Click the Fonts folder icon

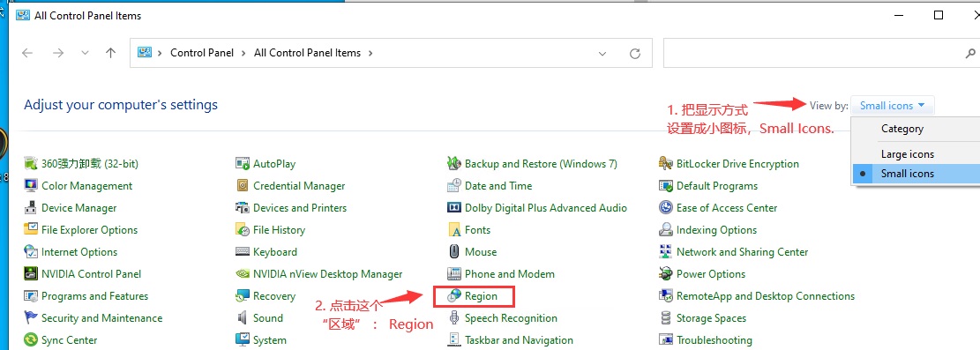pos(454,229)
